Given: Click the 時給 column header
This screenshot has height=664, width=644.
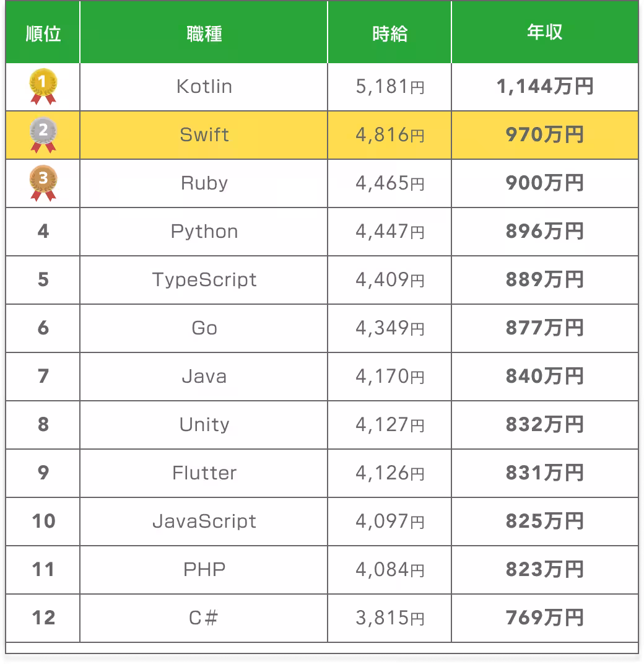Looking at the screenshot, I should [389, 33].
